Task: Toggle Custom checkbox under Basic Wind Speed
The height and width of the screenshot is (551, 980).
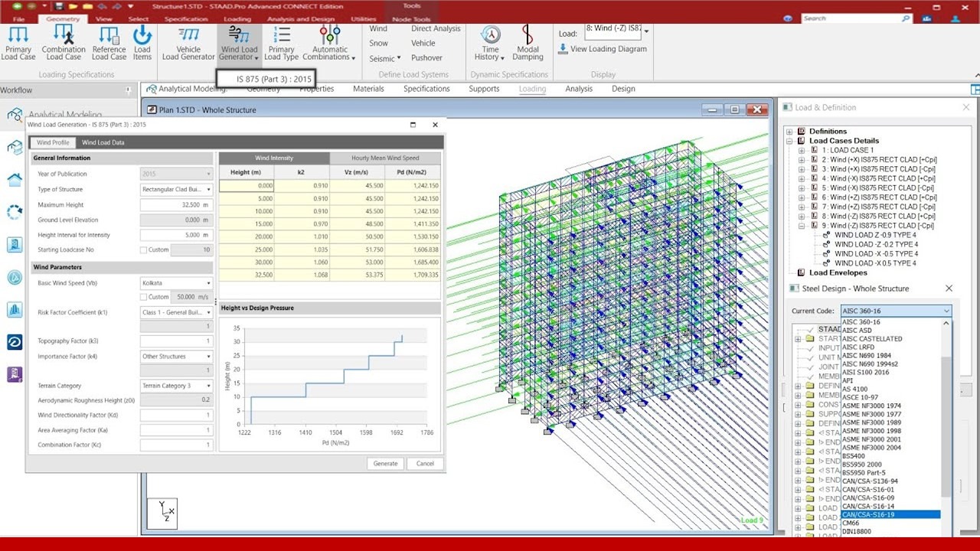Action: (x=144, y=297)
